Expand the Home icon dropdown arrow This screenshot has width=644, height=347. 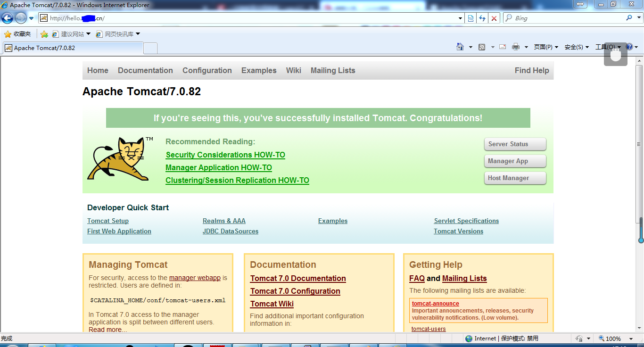pos(471,47)
